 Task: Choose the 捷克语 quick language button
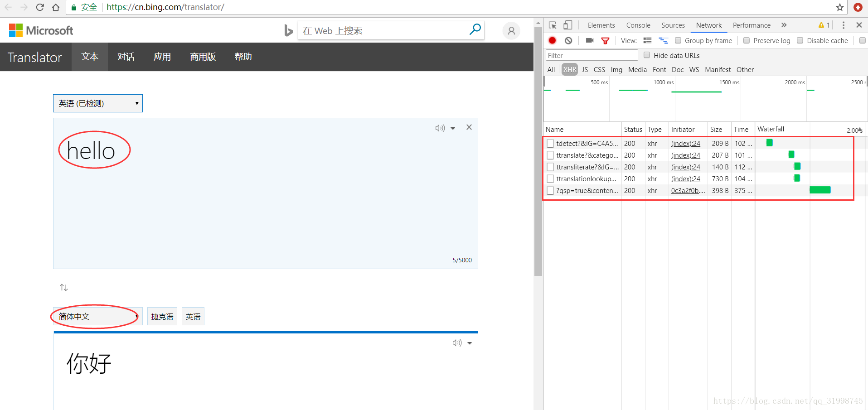point(162,316)
